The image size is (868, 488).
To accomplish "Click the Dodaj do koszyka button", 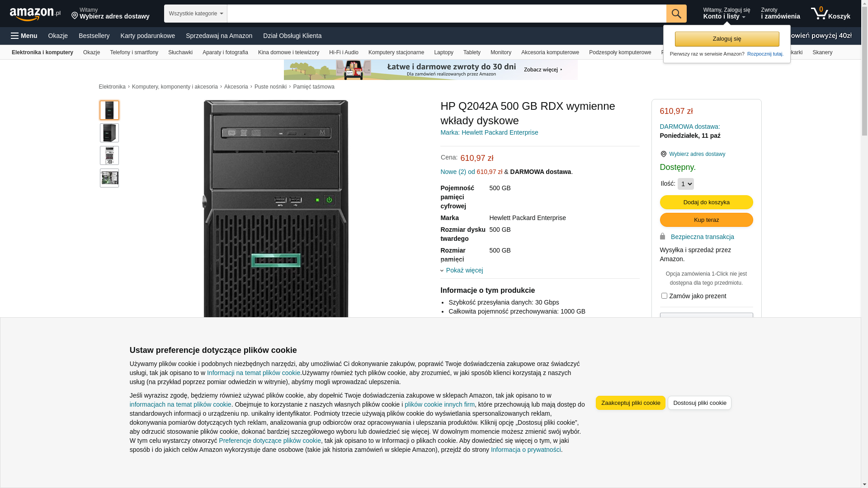I will [706, 202].
